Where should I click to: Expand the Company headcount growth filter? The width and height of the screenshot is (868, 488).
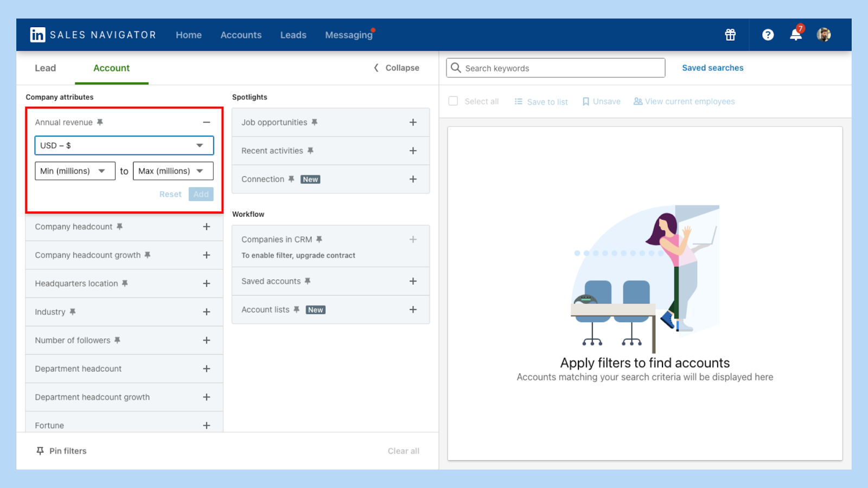click(x=207, y=255)
